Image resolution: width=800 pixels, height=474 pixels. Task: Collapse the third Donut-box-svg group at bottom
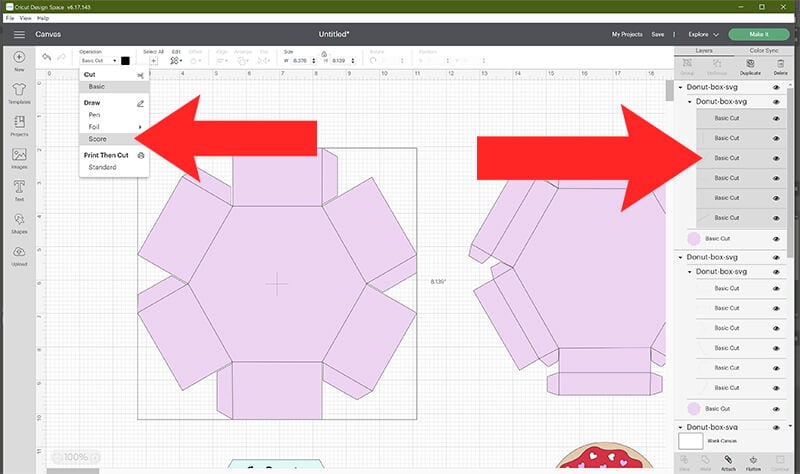pyautogui.click(x=681, y=427)
